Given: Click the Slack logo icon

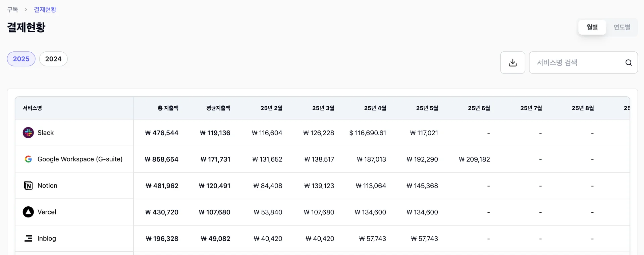Looking at the screenshot, I should [x=28, y=133].
